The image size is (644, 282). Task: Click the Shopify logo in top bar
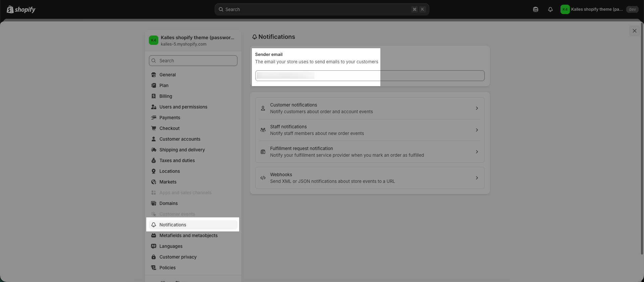click(21, 9)
